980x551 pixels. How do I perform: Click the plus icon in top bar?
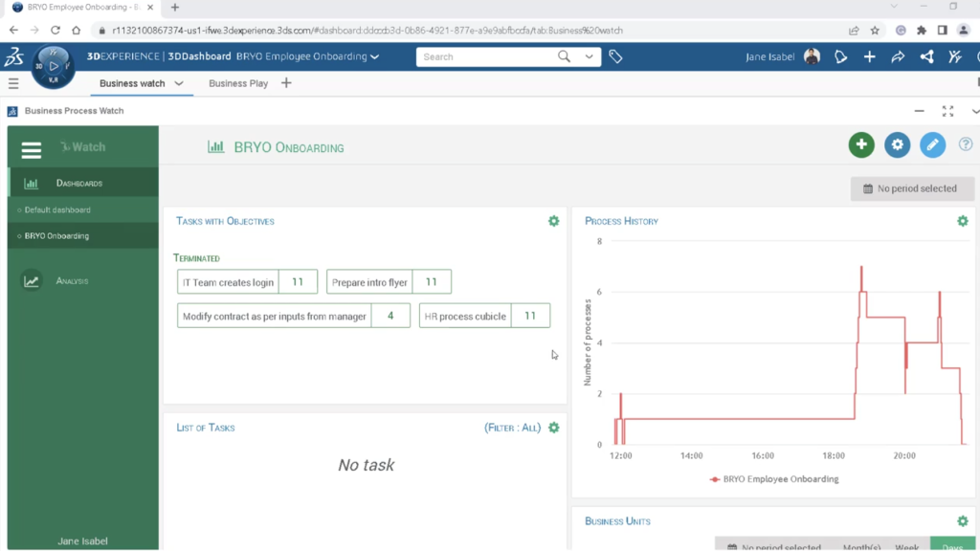(869, 56)
